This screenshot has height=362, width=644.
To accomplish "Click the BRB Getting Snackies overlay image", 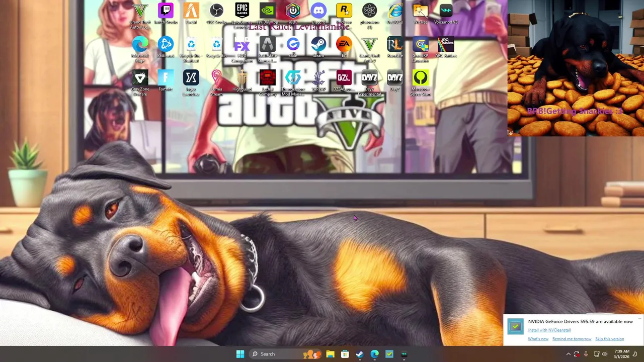I will (576, 68).
